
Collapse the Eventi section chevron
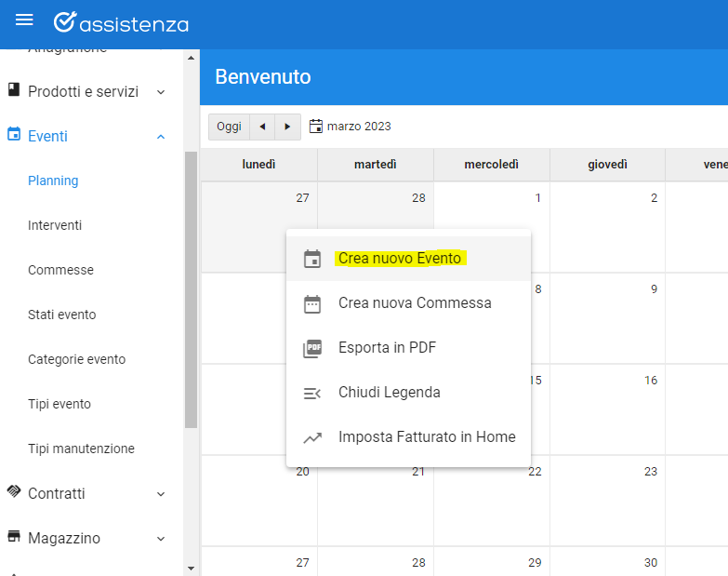pyautogui.click(x=161, y=137)
